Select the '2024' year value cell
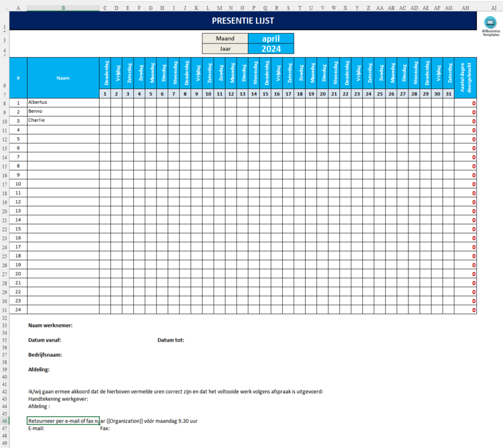 tap(271, 49)
